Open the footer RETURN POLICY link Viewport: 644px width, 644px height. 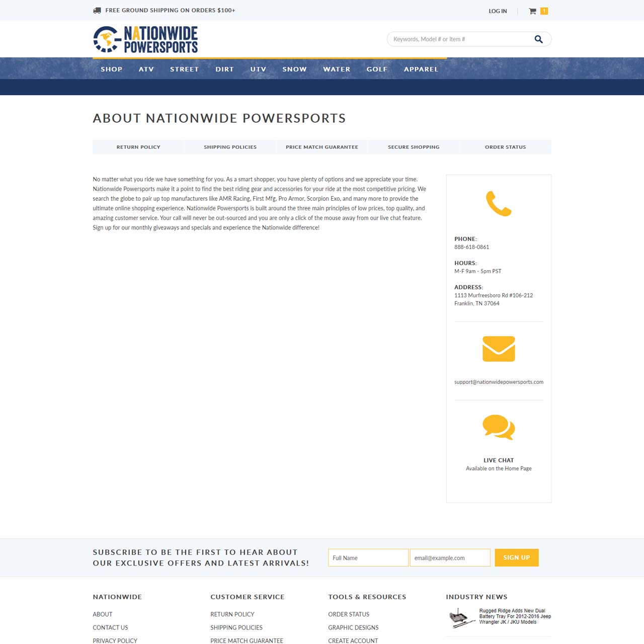coord(232,614)
